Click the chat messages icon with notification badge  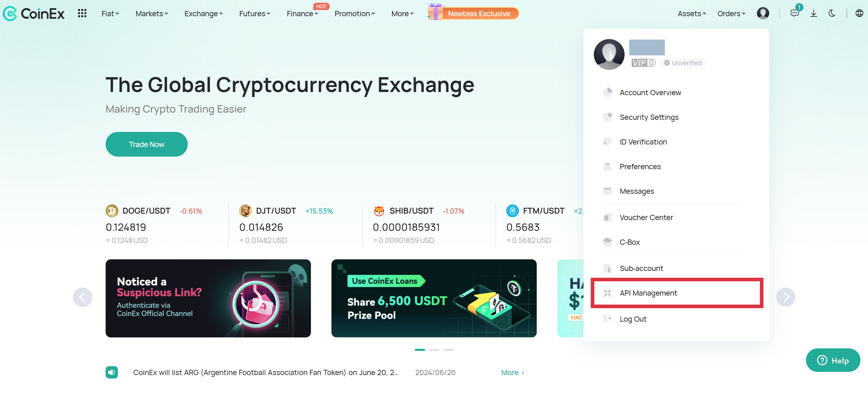[x=795, y=13]
